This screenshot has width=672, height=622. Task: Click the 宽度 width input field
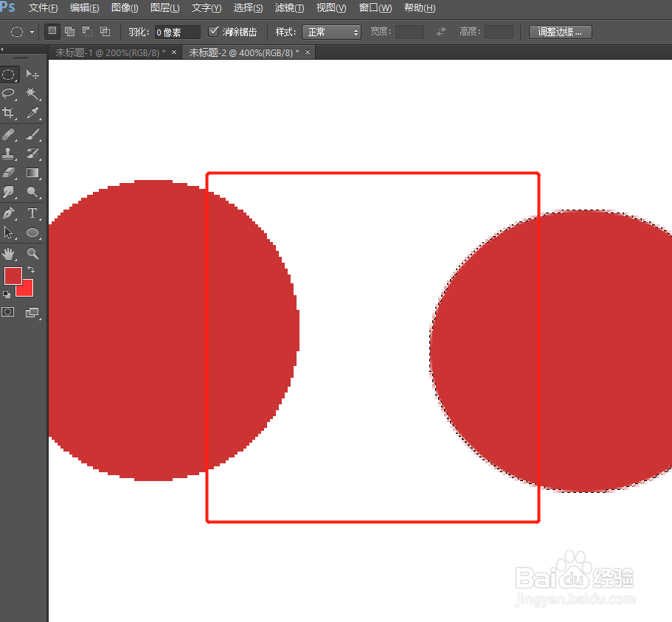(409, 32)
